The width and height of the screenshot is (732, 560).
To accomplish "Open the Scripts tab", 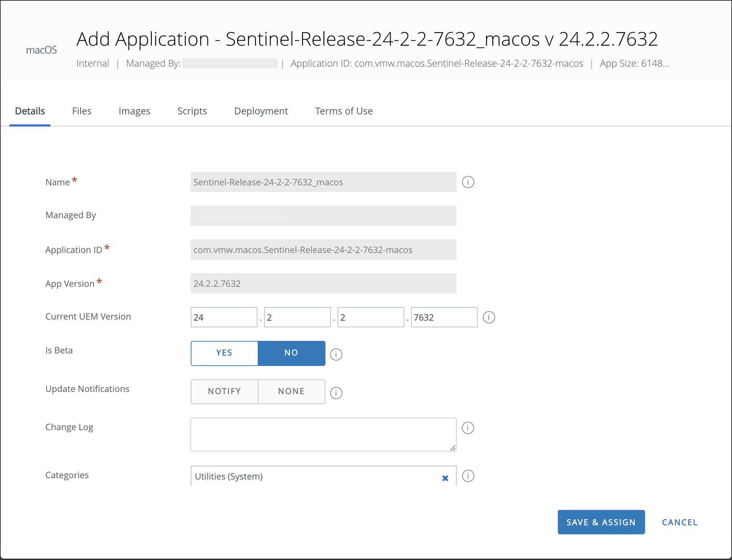I will point(192,111).
